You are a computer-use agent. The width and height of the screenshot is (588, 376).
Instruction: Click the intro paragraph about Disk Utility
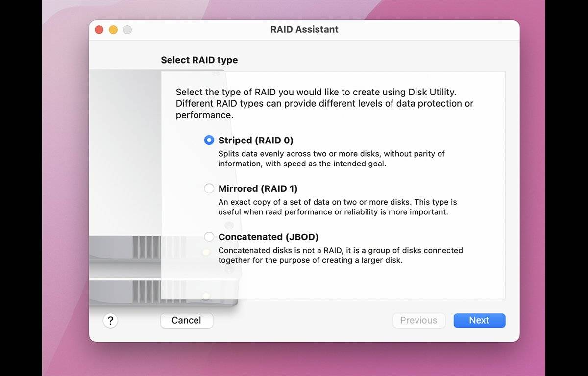click(x=324, y=103)
